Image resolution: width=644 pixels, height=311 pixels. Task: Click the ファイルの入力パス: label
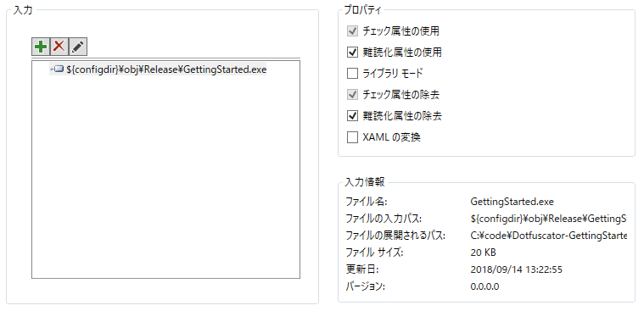(384, 219)
